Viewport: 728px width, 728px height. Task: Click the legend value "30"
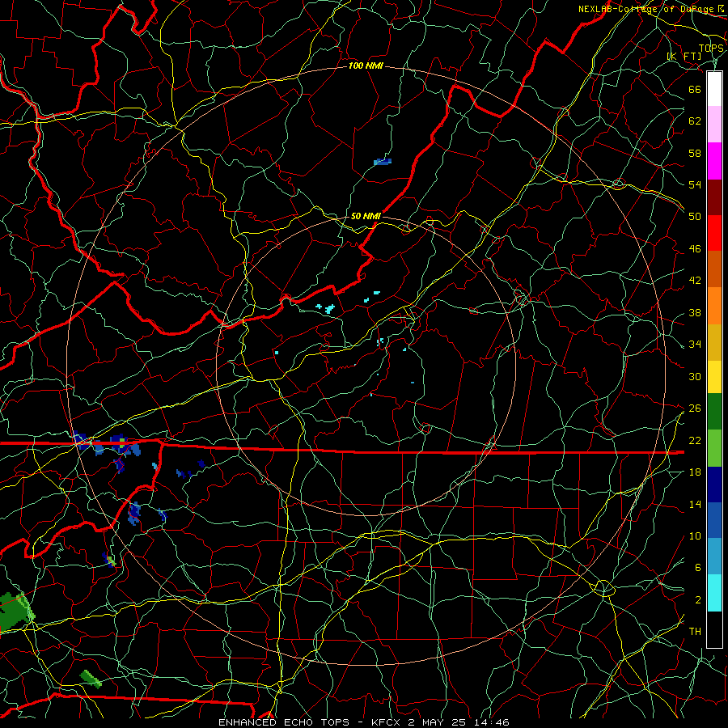pos(695,376)
